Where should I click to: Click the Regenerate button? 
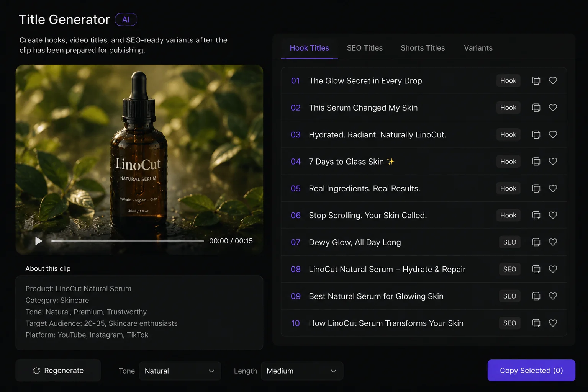(x=58, y=371)
